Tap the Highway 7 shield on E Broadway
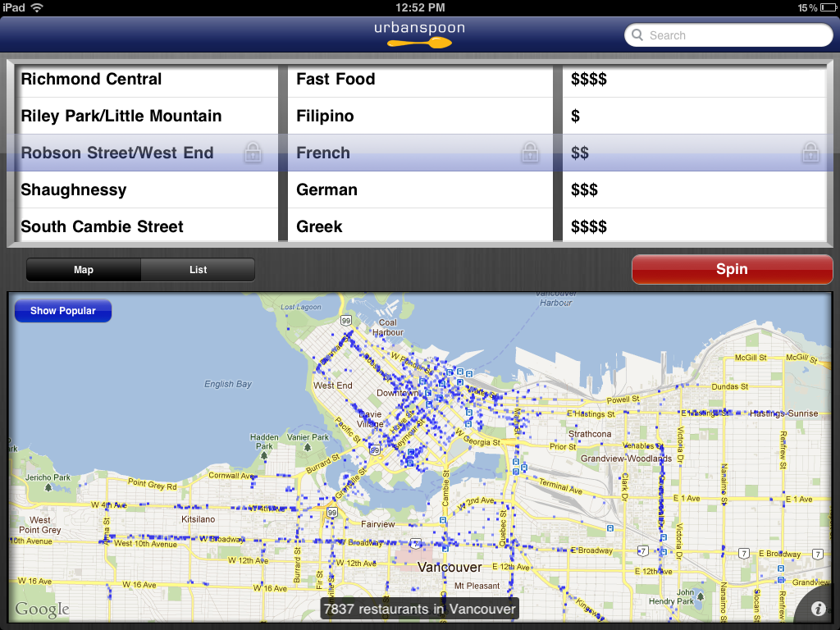The image size is (840, 630). 644,550
